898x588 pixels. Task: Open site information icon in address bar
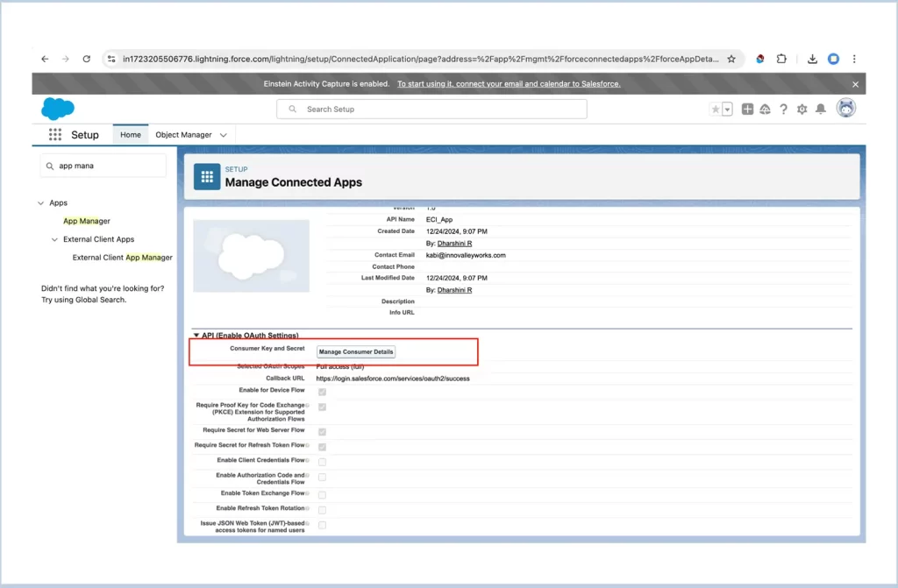tap(111, 59)
